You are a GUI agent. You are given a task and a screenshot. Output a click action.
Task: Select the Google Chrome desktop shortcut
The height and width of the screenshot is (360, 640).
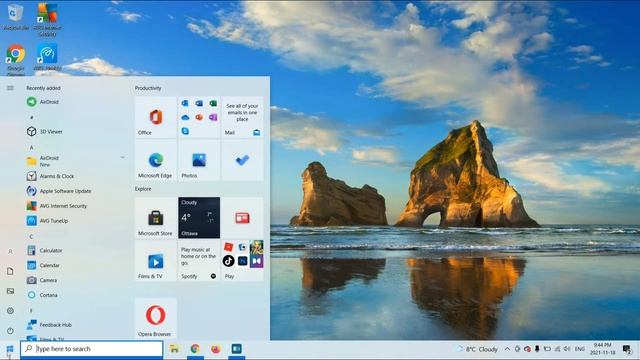(16, 60)
